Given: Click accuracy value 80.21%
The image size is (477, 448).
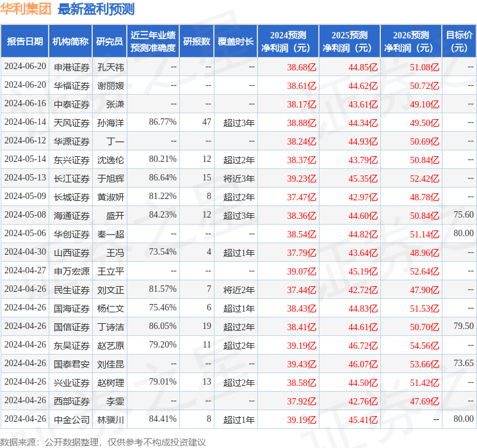Looking at the screenshot, I should (163, 159).
